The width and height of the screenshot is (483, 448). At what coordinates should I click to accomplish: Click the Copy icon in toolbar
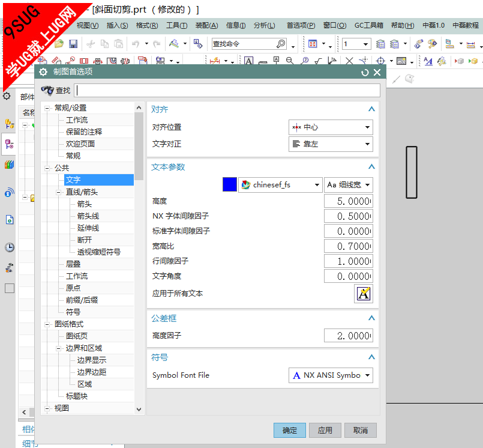pyautogui.click(x=105, y=44)
